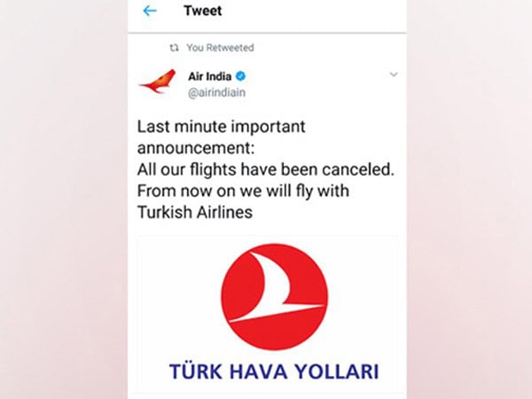Tap the retweet icon beside You Retweeted
The height and width of the screenshot is (399, 532).
point(174,48)
